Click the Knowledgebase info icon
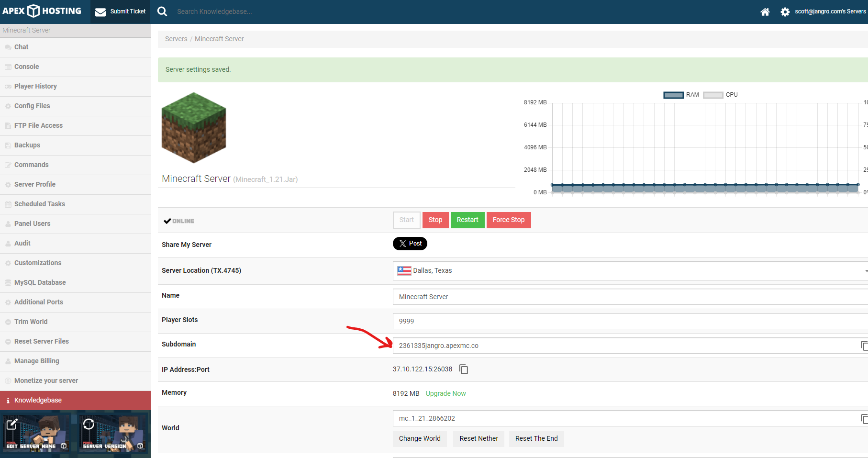Image resolution: width=868 pixels, height=458 pixels. tap(8, 401)
